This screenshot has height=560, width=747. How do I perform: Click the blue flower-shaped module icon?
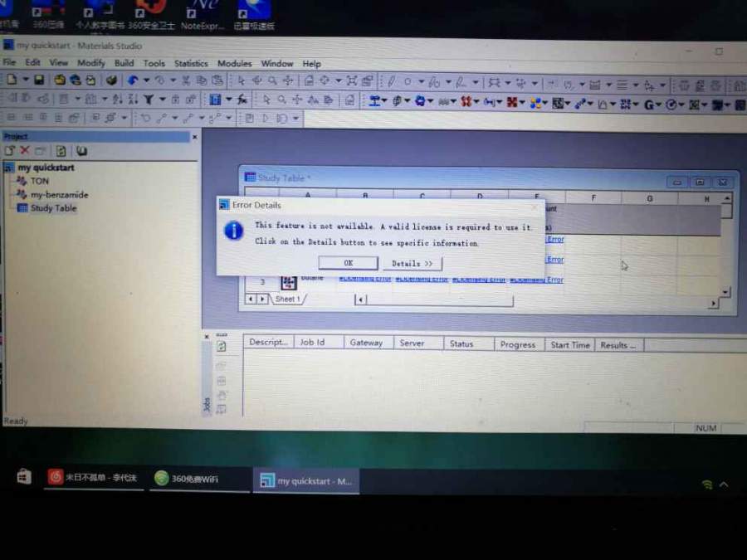(x=420, y=101)
